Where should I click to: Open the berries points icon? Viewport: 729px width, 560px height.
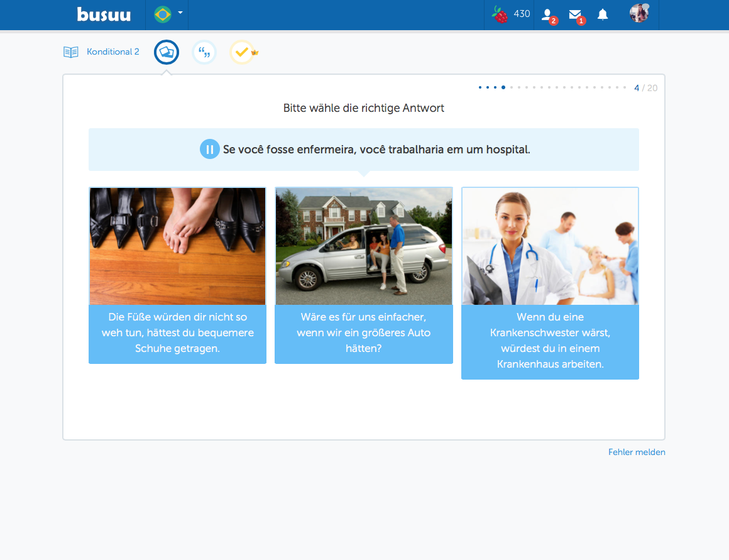(x=500, y=14)
